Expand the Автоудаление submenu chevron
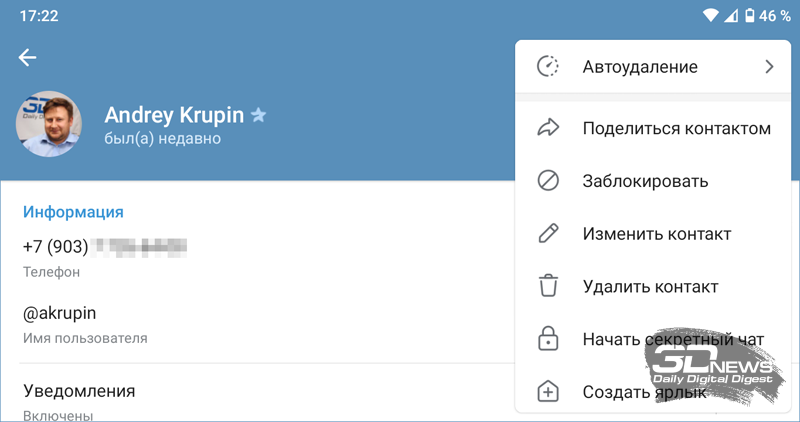Viewport: 800px width, 422px height. 769,67
